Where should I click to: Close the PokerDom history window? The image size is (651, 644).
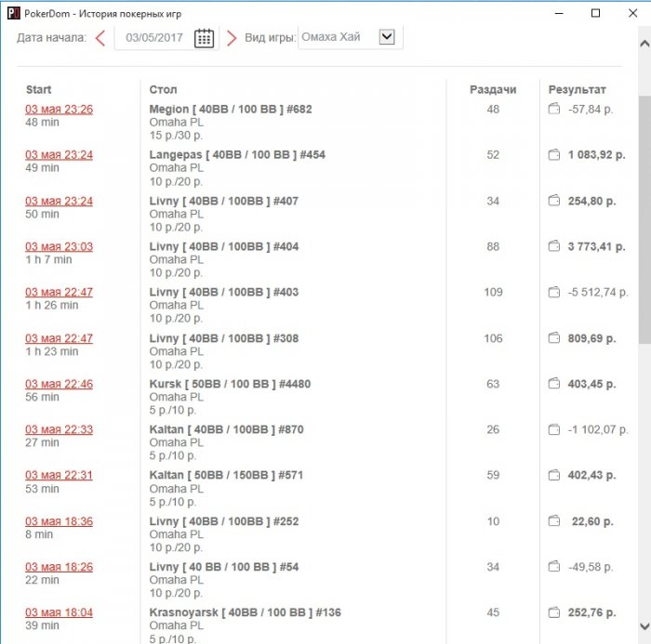632,13
